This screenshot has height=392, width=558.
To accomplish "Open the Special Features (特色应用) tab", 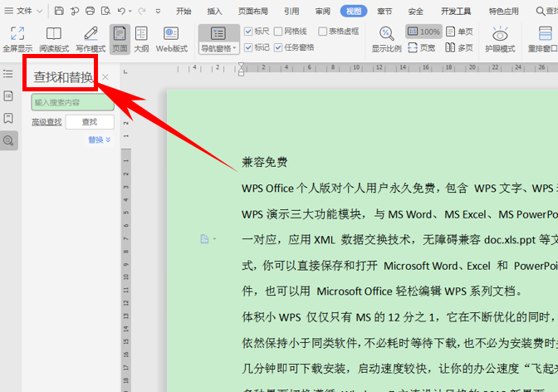I will (503, 12).
